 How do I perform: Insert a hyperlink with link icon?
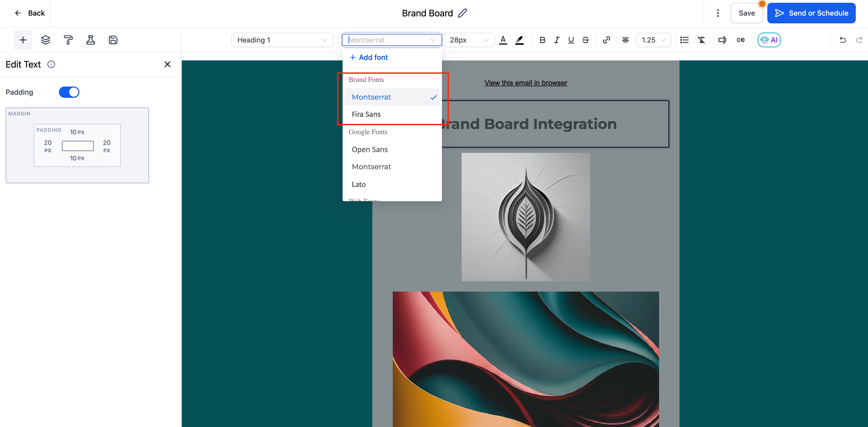[x=606, y=40]
